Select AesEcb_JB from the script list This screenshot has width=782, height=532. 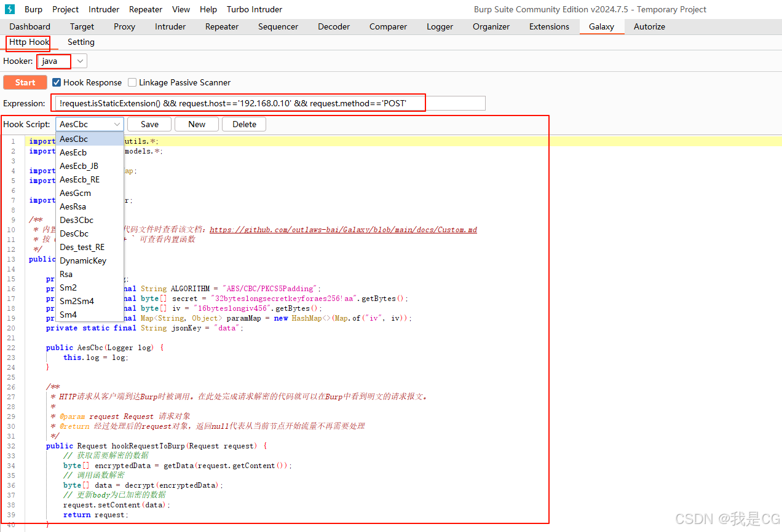(x=90, y=166)
